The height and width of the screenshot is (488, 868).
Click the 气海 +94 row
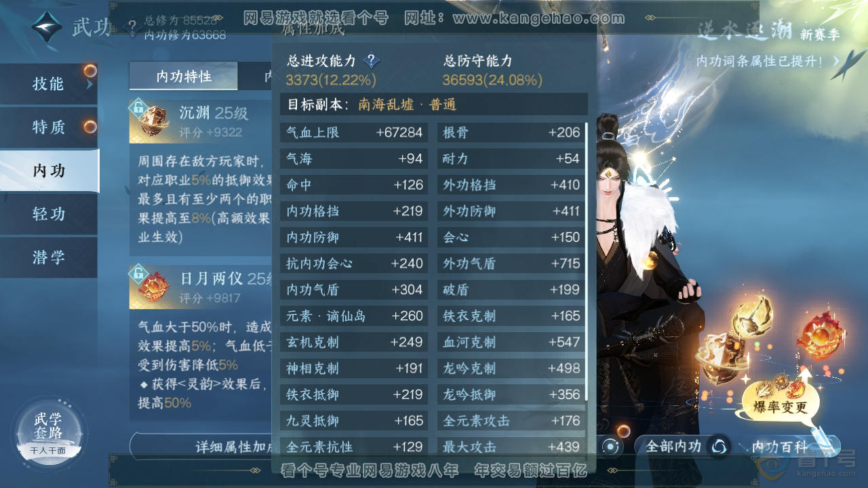pyautogui.click(x=354, y=159)
